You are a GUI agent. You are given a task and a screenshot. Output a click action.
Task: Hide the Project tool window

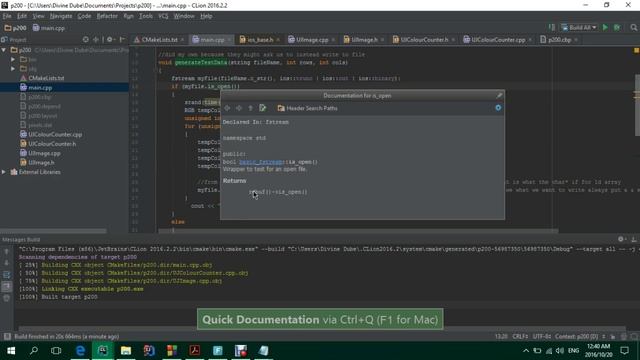(122, 40)
